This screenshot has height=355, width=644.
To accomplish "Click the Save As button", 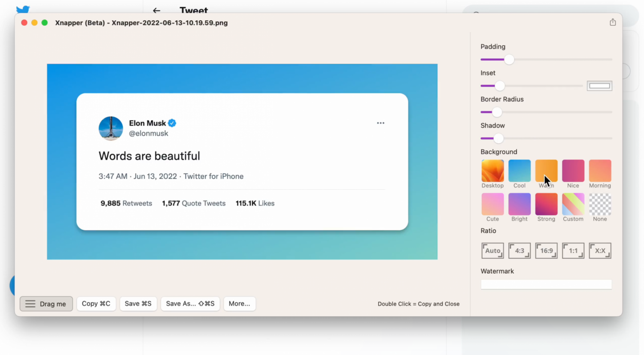I will pos(190,304).
